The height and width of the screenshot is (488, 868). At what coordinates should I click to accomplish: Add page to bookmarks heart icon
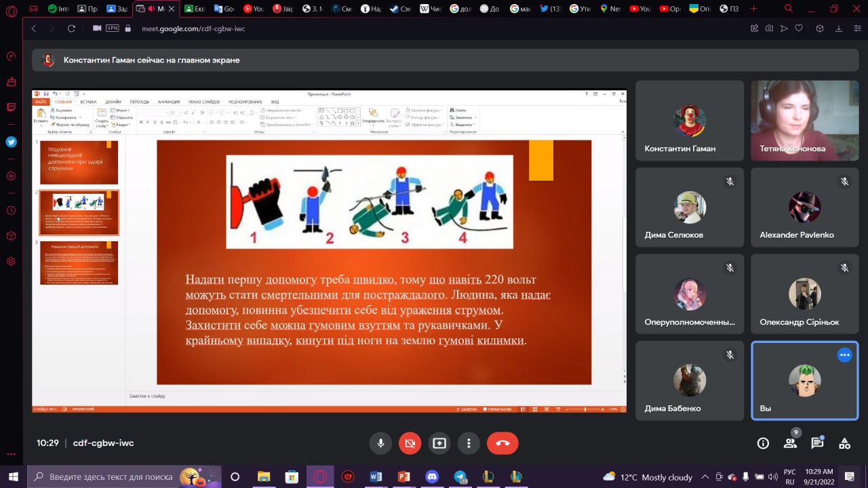[799, 28]
